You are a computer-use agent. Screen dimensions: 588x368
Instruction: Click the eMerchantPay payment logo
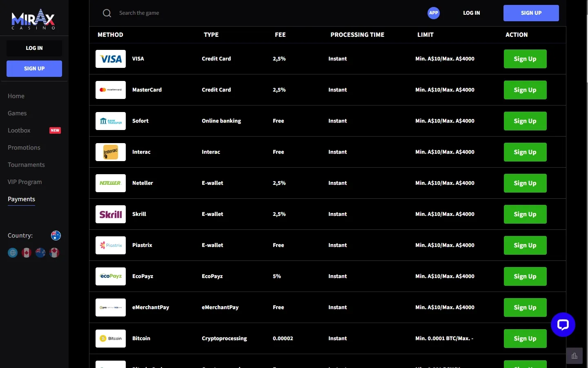(111, 307)
